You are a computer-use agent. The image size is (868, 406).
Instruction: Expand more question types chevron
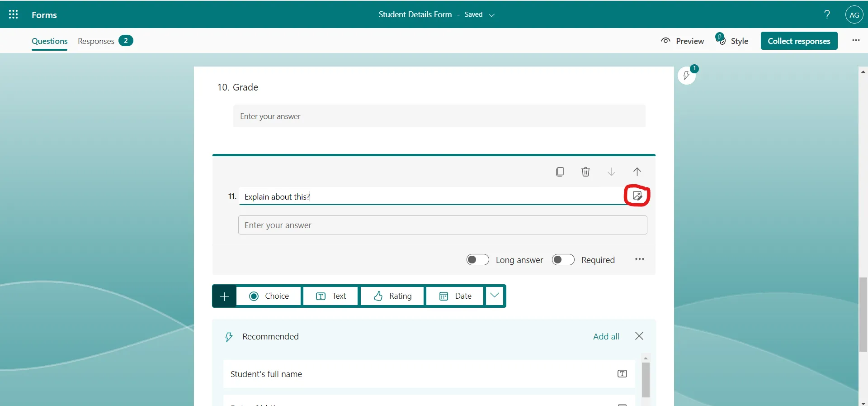495,296
